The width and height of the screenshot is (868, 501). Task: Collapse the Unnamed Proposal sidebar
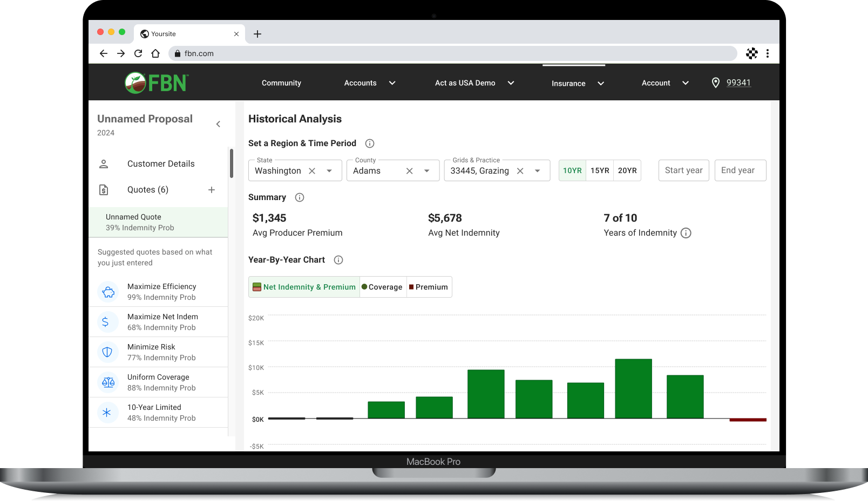218,124
